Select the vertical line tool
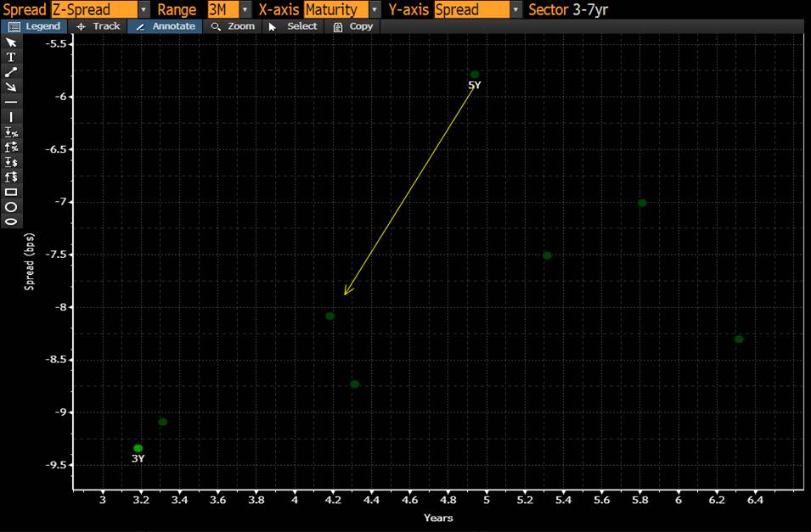The width and height of the screenshot is (811, 532). pos(11,117)
